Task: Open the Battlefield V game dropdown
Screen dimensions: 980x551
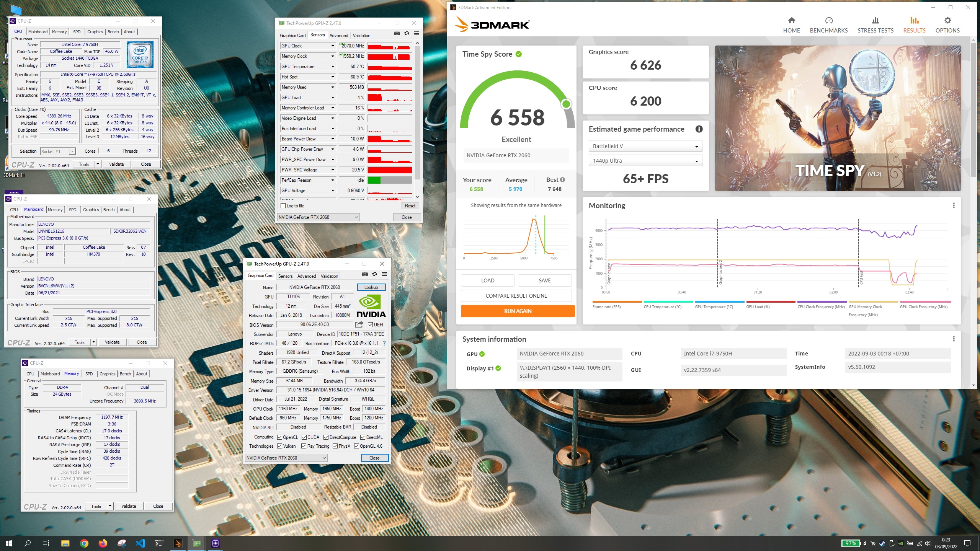Action: [645, 146]
